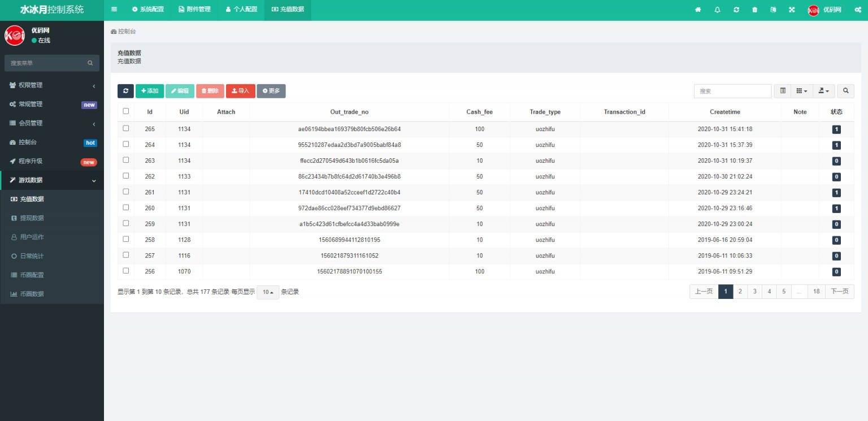Image resolution: width=868 pixels, height=421 pixels.
Task: Open 提现数据 in the sidebar
Action: [x=52, y=218]
